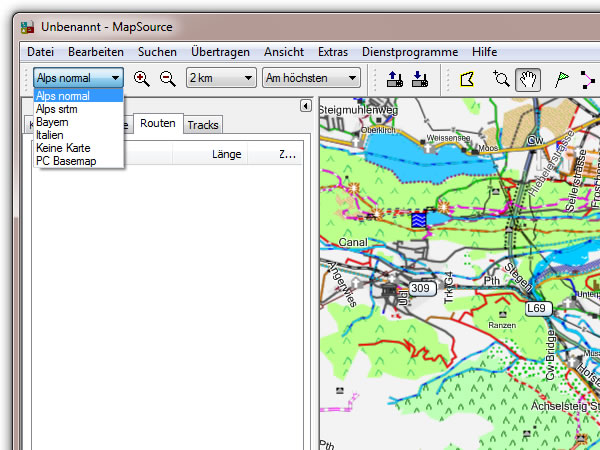Open the Dienstprogramme menu
This screenshot has width=600, height=450.
point(410,52)
